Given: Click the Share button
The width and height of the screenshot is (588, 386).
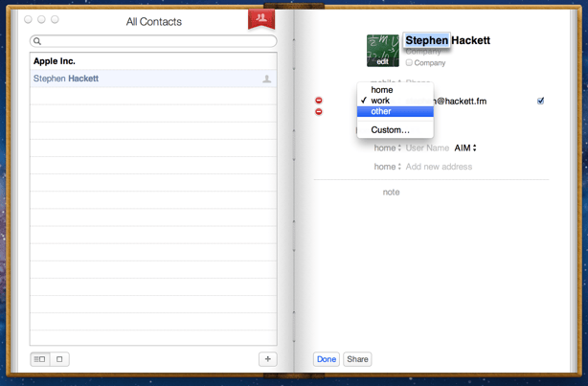Looking at the screenshot, I should point(357,359).
